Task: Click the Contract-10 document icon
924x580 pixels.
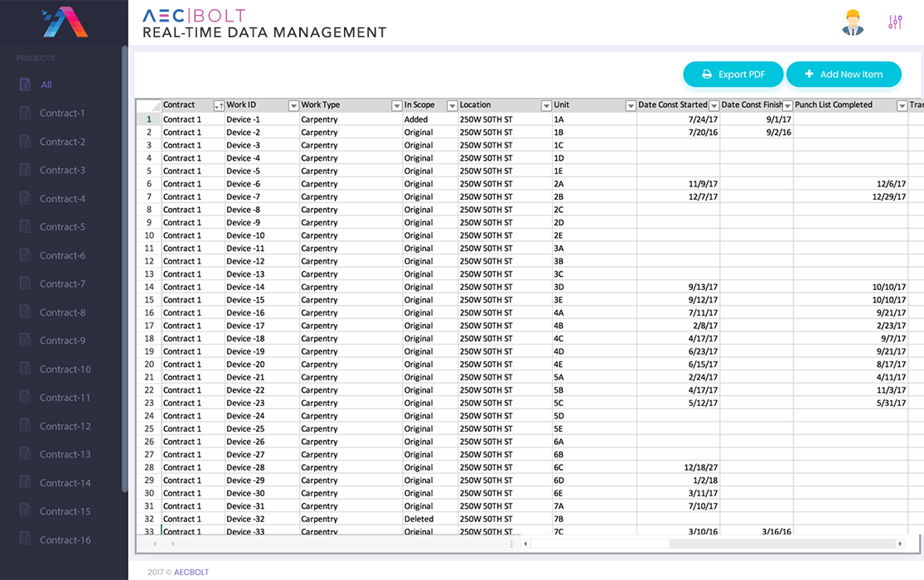Action: pyautogui.click(x=25, y=369)
